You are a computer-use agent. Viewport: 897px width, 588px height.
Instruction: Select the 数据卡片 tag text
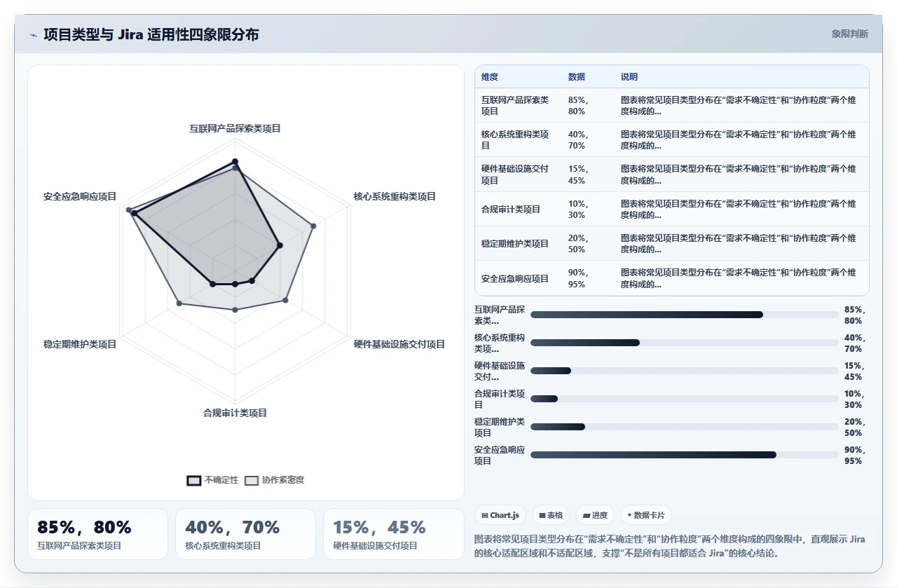649,515
